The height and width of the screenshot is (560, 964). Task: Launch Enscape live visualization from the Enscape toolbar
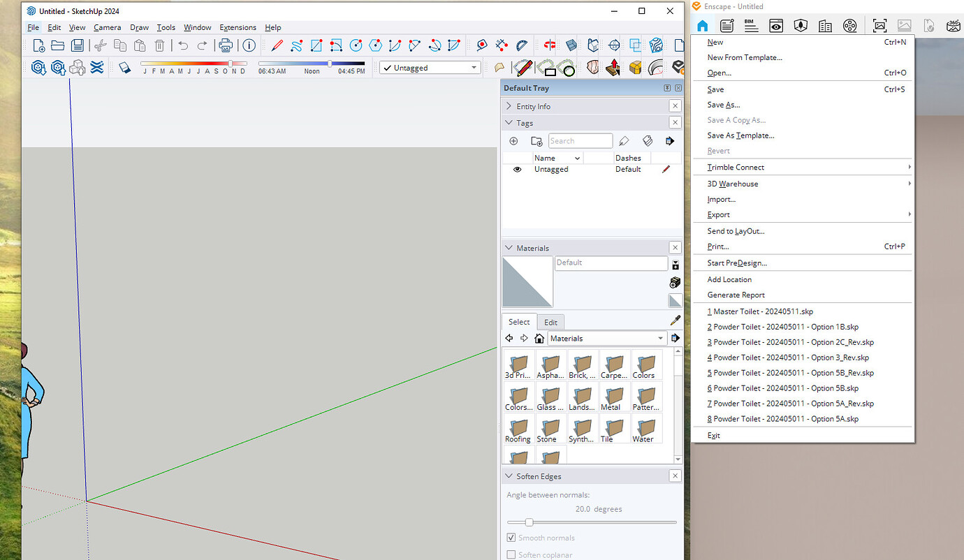(x=702, y=25)
